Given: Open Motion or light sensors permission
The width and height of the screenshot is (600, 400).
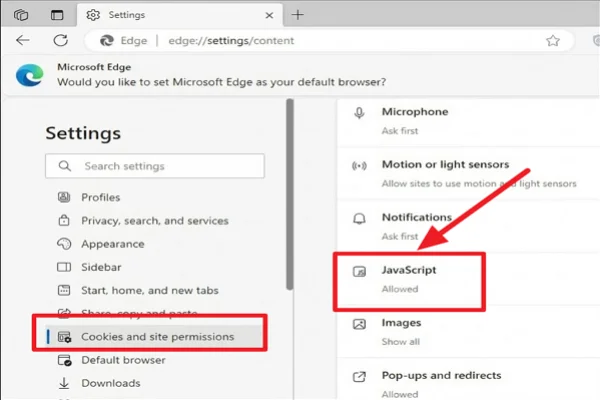Looking at the screenshot, I should point(468,173).
